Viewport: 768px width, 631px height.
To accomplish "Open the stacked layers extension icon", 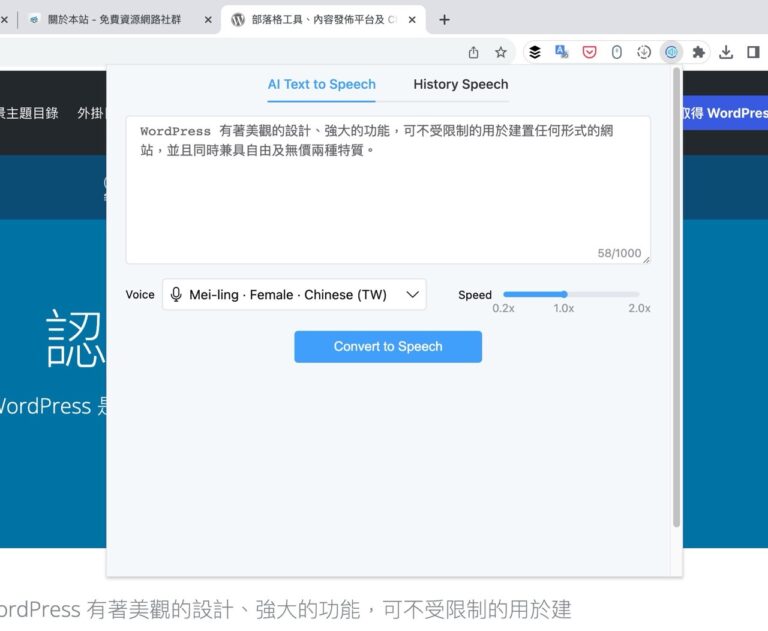I will click(535, 52).
